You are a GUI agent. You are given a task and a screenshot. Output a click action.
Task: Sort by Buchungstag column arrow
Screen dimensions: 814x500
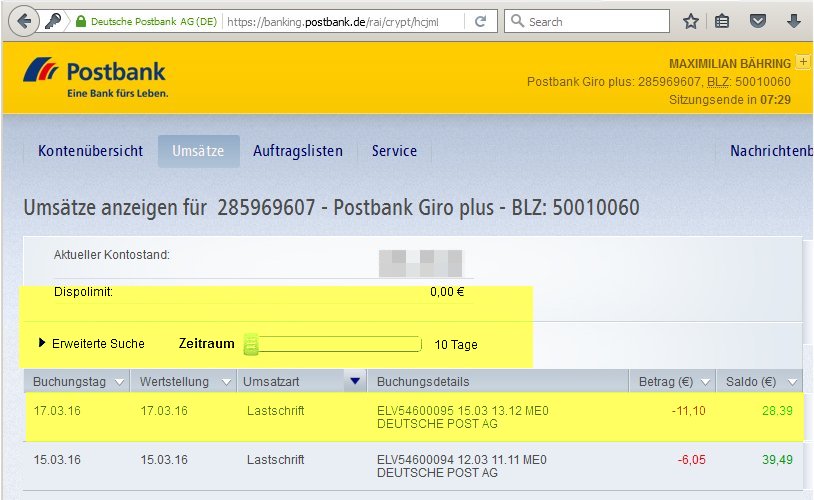119,382
